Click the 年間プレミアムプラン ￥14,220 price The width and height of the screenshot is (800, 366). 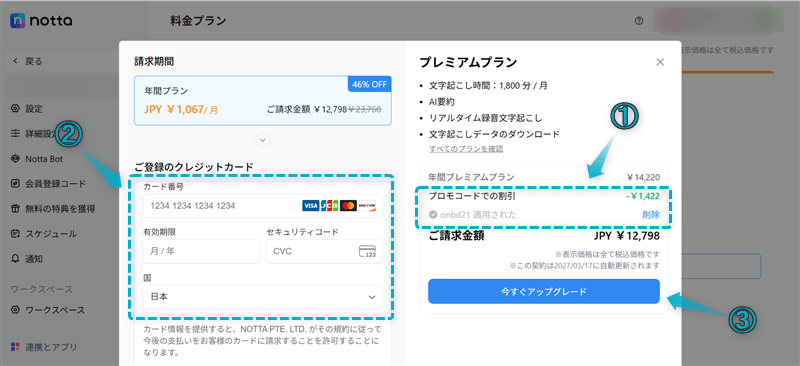[643, 178]
